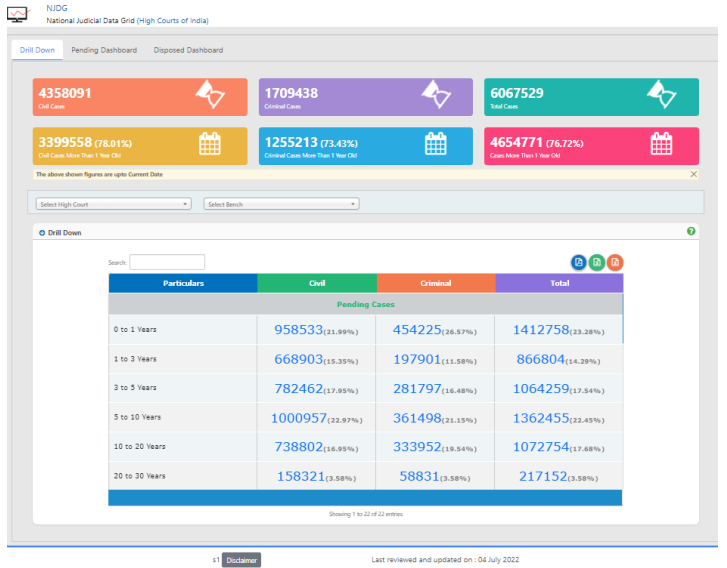Open criminal cases count for 5 to 10 Years

[418, 418]
